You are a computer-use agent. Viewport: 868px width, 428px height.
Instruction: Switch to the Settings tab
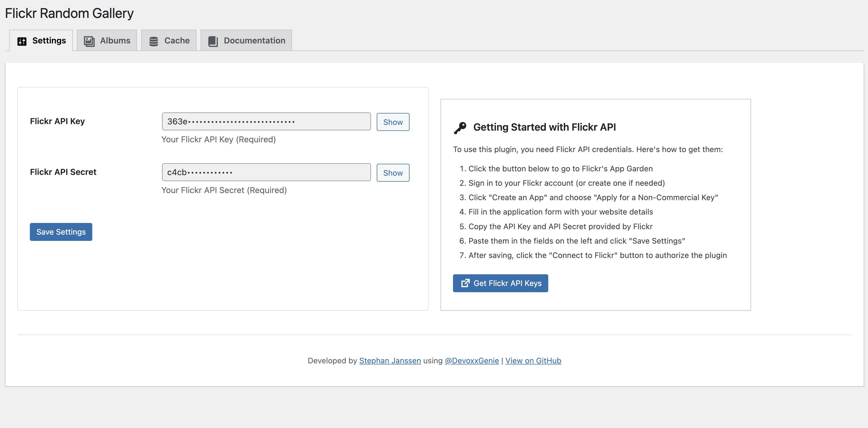41,40
